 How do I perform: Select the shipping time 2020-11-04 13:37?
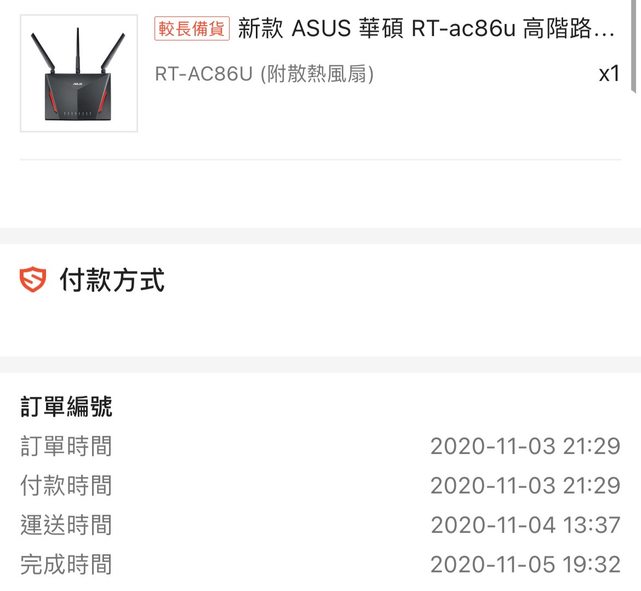click(x=525, y=525)
